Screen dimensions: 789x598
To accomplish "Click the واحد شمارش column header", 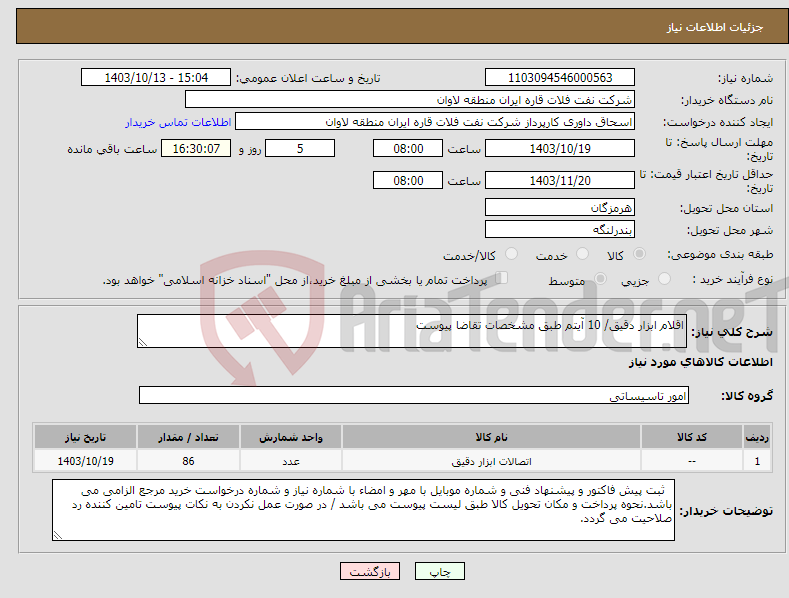I will (291, 437).
